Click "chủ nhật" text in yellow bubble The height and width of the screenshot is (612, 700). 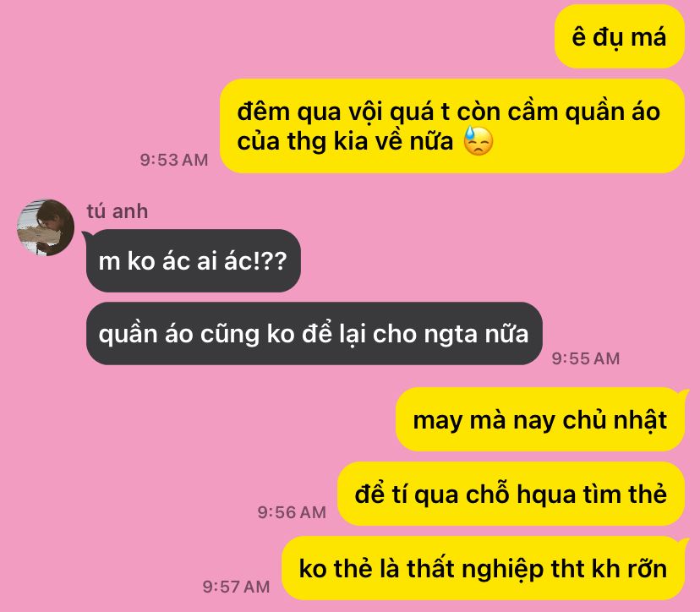pyautogui.click(x=615, y=420)
